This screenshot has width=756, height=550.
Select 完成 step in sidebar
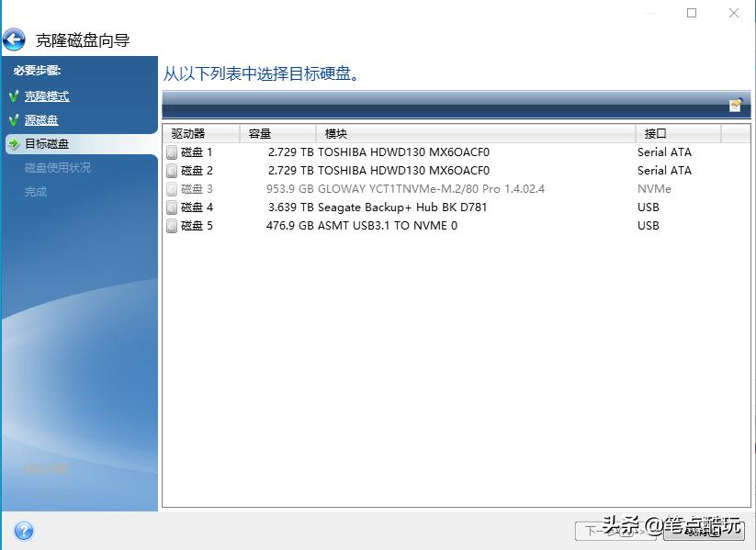pyautogui.click(x=37, y=192)
